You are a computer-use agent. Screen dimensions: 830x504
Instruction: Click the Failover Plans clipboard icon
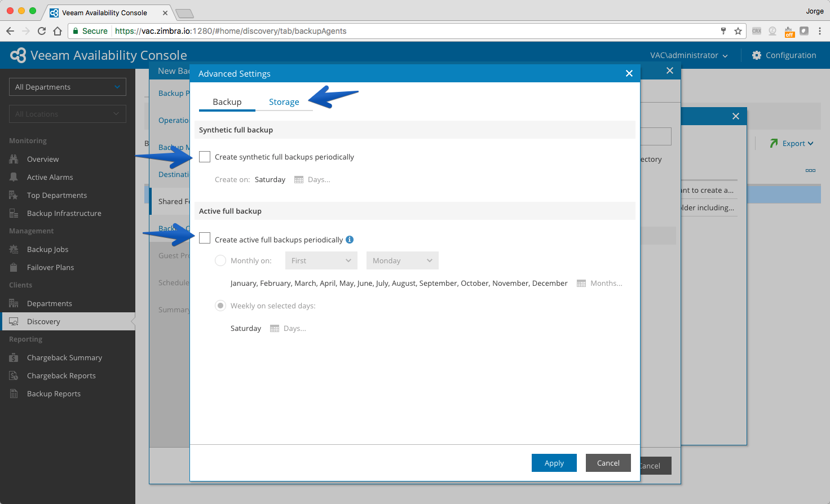tap(14, 267)
